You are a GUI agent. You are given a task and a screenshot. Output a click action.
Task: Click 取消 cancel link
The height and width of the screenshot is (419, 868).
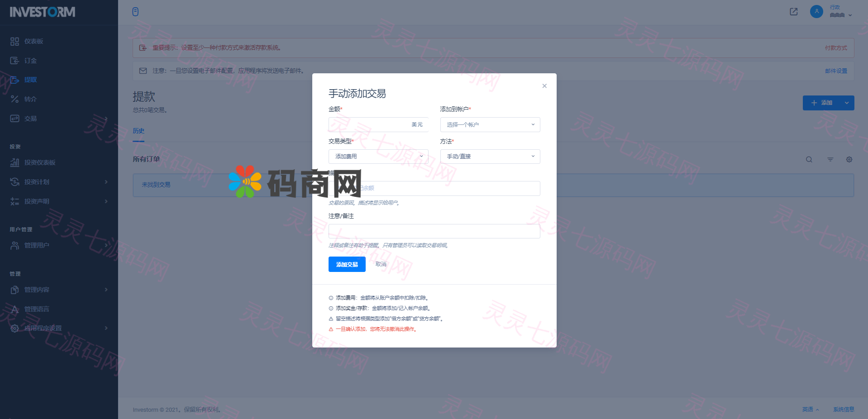click(381, 264)
